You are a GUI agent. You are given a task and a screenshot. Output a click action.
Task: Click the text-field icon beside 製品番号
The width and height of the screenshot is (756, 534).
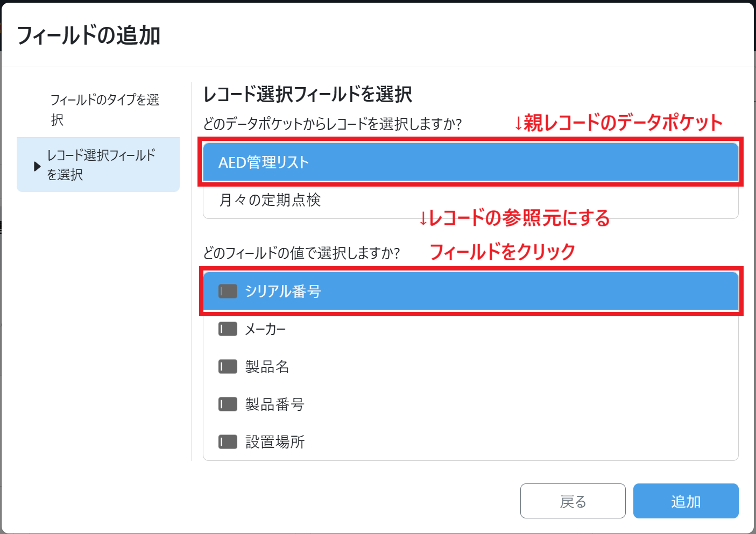[228, 404]
